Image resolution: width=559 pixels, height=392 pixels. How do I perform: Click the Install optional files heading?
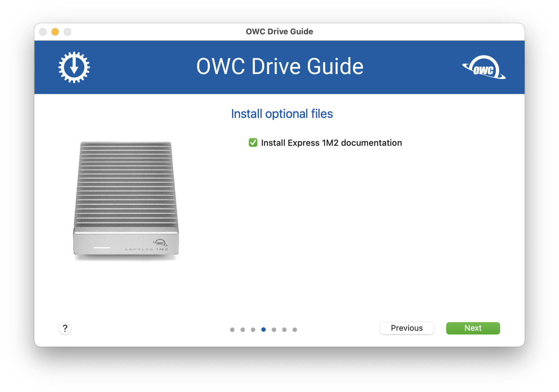pyautogui.click(x=282, y=114)
